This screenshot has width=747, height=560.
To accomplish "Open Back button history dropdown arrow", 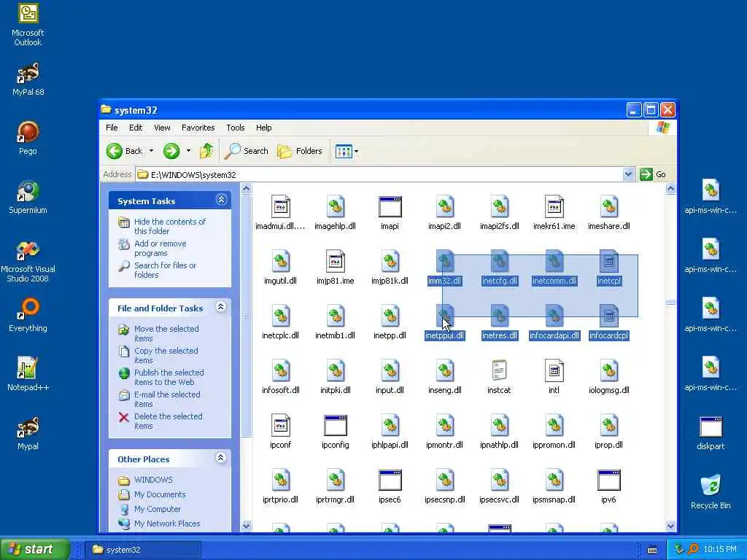I will 152,151.
